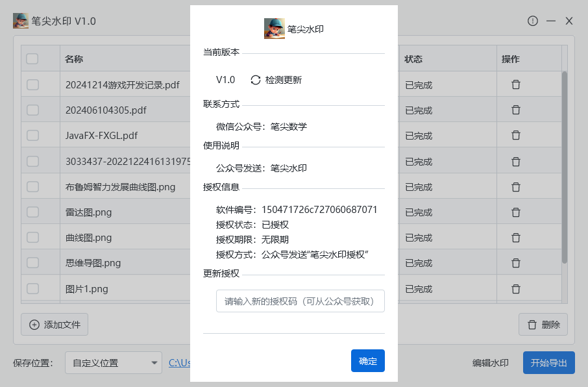Screen dimensions: 588x387
Task: Click 已完成 status of 雷达图.png row
Action: [419, 212]
